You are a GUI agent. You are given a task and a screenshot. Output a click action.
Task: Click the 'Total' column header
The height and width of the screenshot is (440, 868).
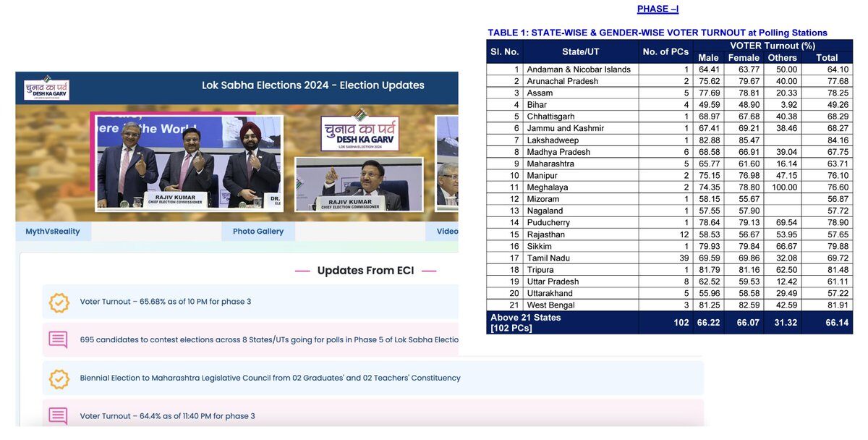coord(827,58)
